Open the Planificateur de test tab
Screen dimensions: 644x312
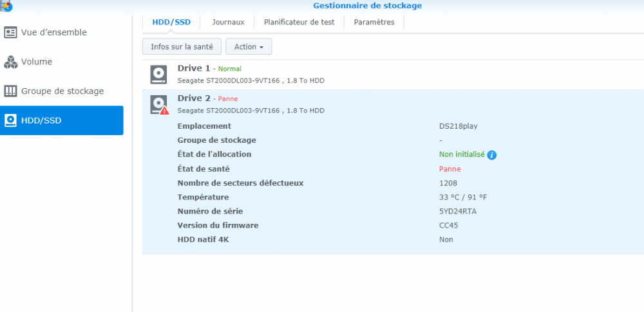tap(299, 22)
